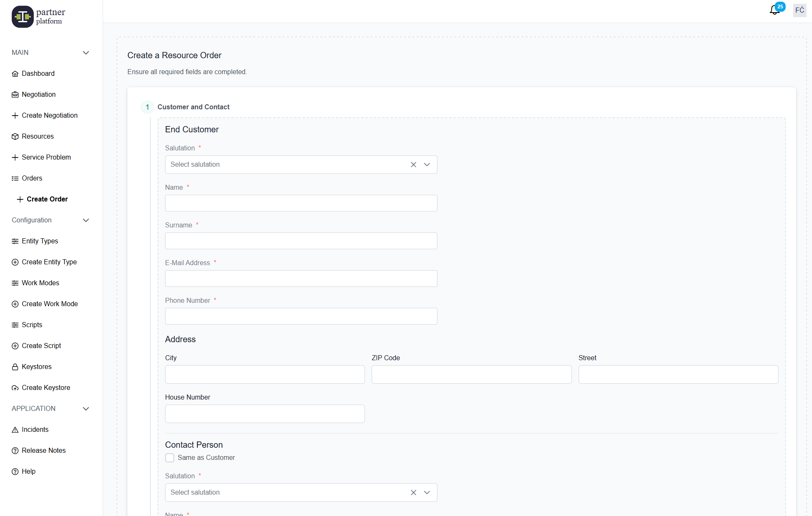Go to Work Modes page

(x=40, y=283)
